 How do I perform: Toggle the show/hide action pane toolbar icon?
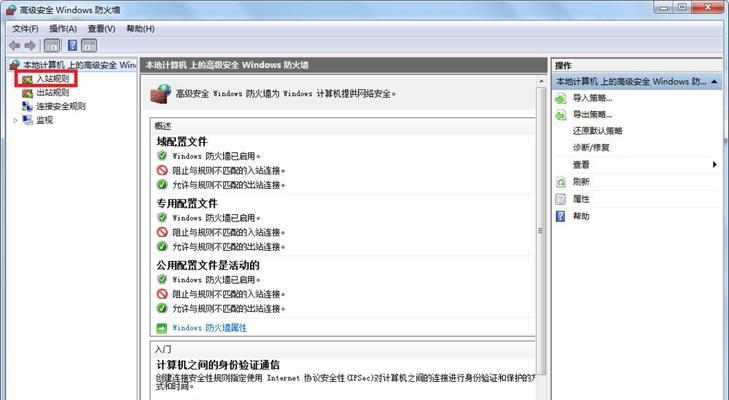89,46
